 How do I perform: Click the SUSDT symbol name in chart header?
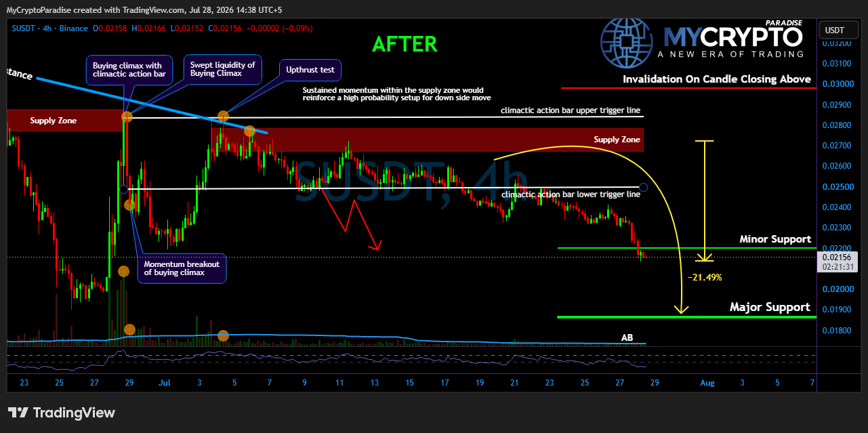click(24, 28)
